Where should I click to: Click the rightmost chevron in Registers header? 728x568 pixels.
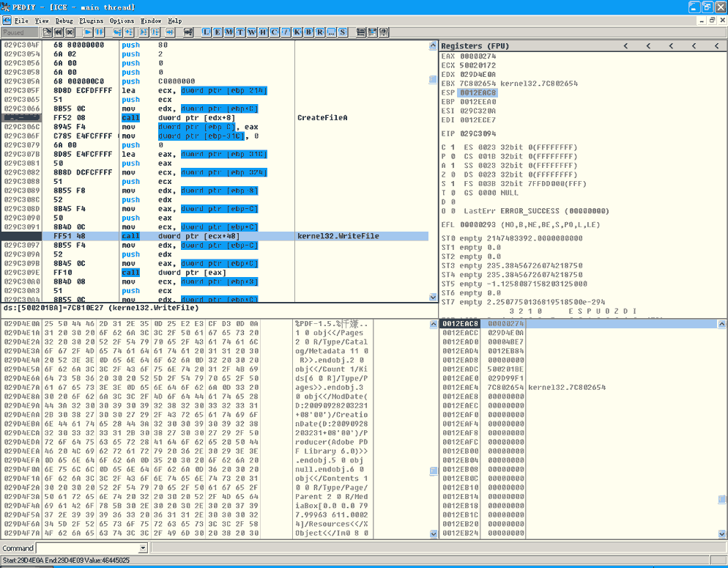click(716, 46)
